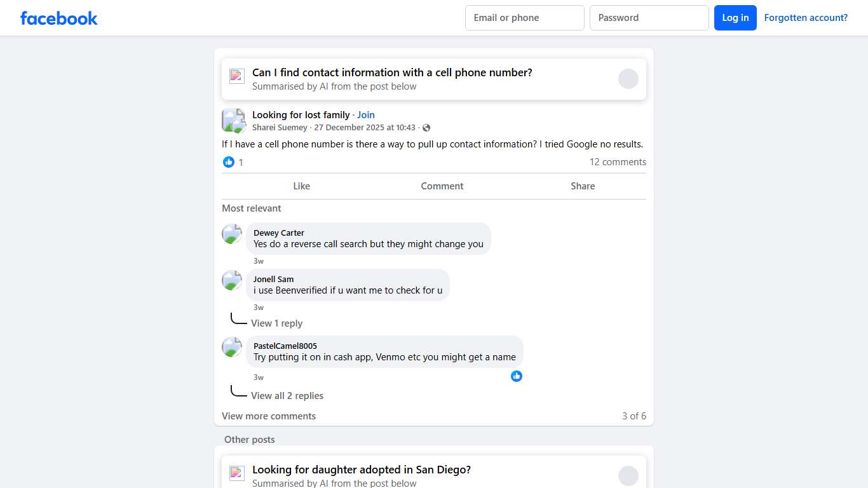Open the Looking for lost family group avatar
Screen dimensions: 868x488
(x=233, y=120)
